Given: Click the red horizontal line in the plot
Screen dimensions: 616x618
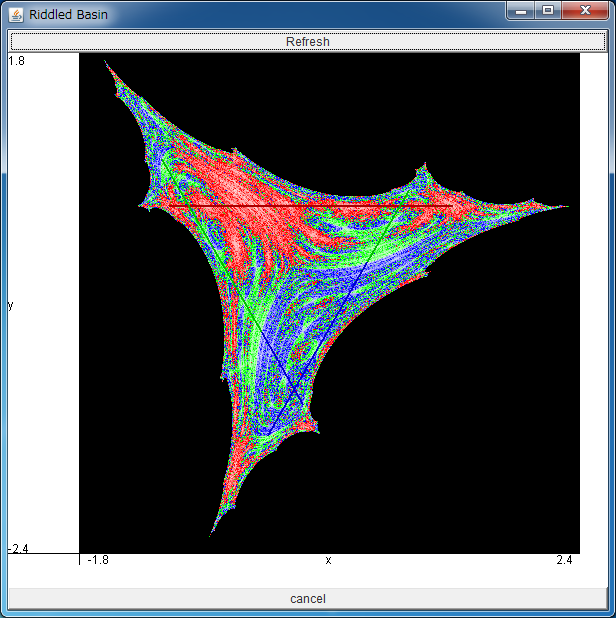Looking at the screenshot, I should click(x=310, y=206).
